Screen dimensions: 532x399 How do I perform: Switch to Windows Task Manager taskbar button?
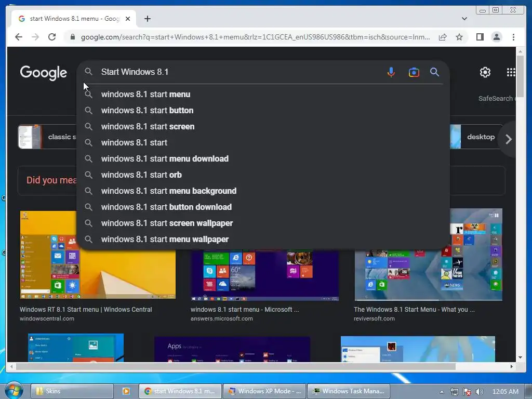(x=349, y=391)
